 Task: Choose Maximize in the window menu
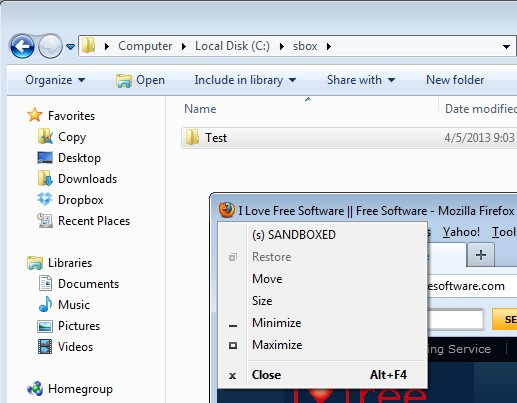(x=322, y=345)
